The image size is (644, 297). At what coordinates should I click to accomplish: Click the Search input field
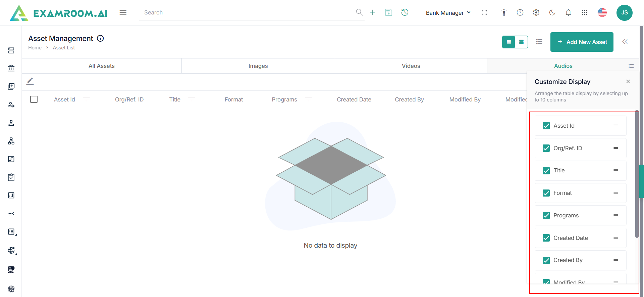pyautogui.click(x=248, y=12)
